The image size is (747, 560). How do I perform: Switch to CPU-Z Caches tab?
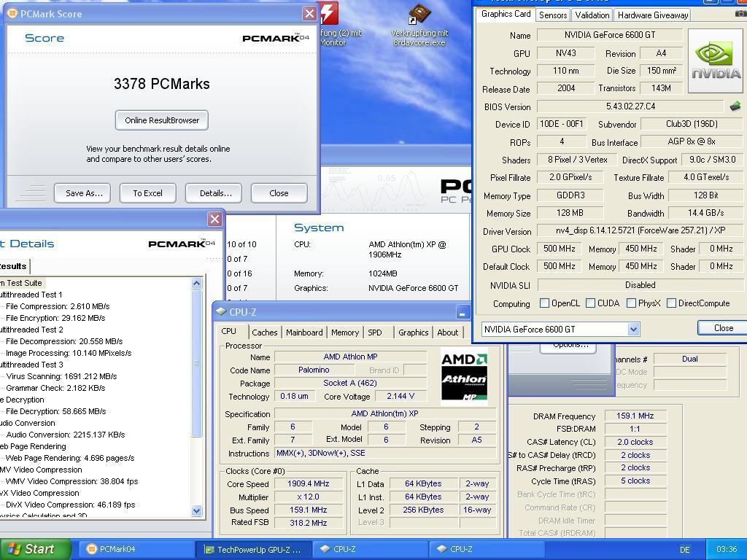click(264, 332)
